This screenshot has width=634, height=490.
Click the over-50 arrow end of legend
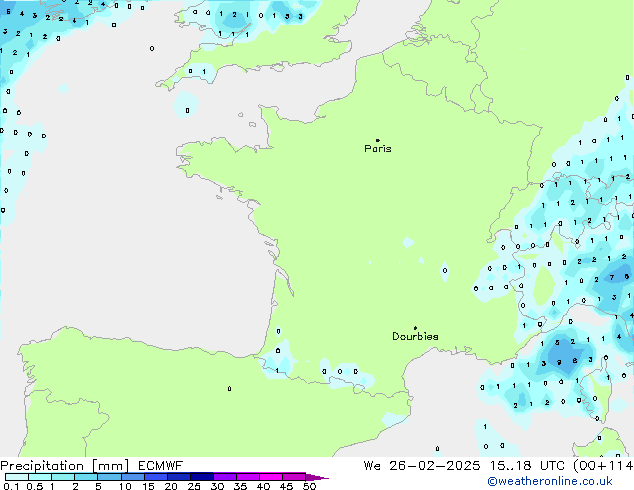317,477
